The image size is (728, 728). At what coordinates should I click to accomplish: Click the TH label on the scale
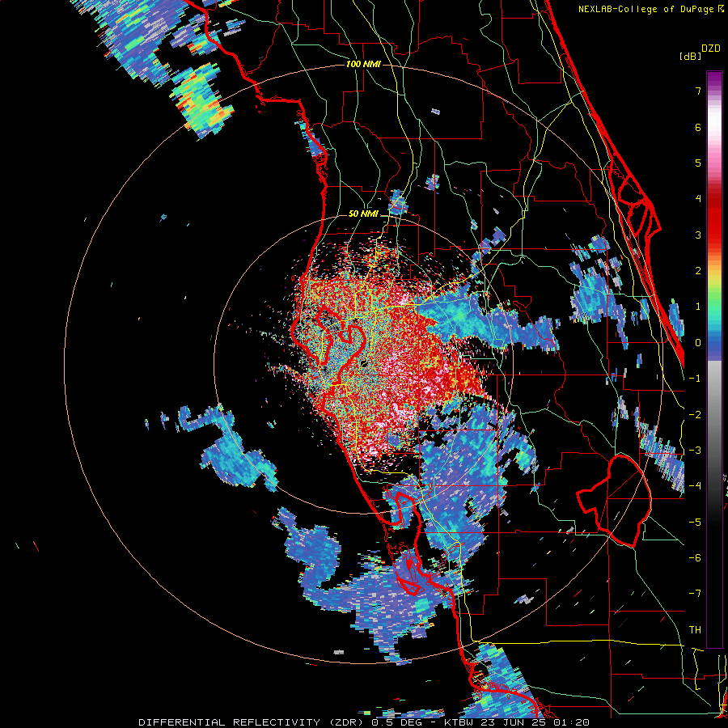tap(695, 630)
